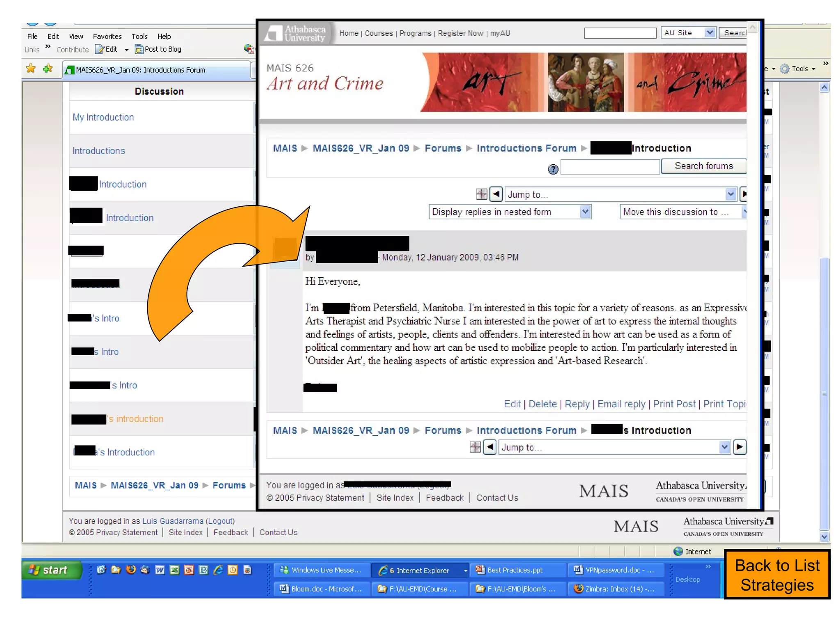
Task: Click the Athabasca University logo in the header
Action: pyautogui.click(x=296, y=33)
